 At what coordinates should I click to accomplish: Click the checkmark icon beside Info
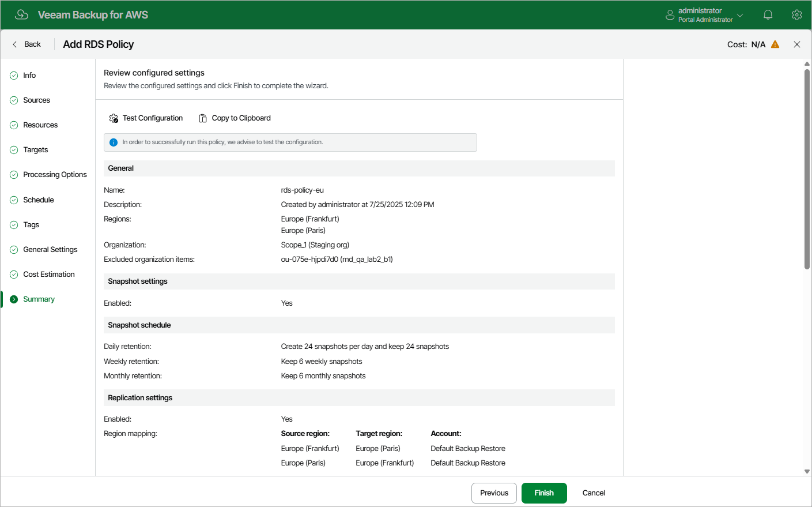pos(14,76)
